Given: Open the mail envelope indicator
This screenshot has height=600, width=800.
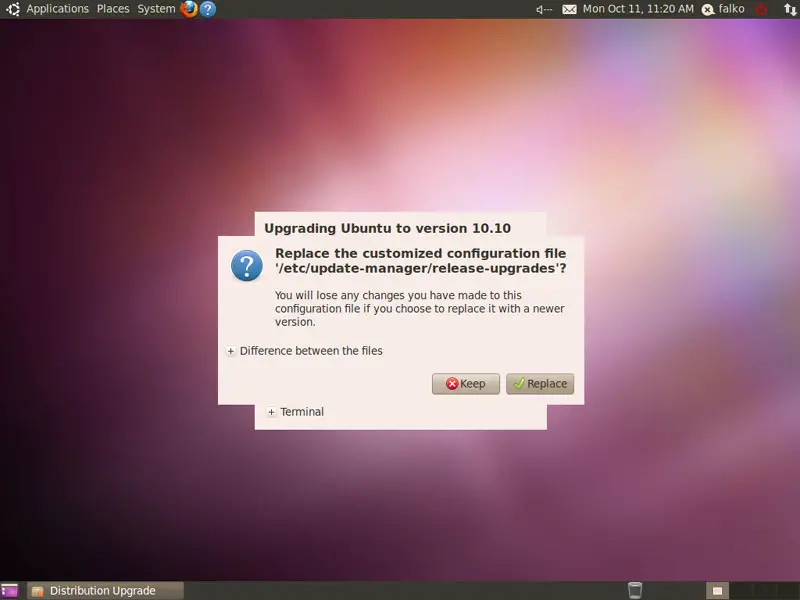Looking at the screenshot, I should [569, 9].
